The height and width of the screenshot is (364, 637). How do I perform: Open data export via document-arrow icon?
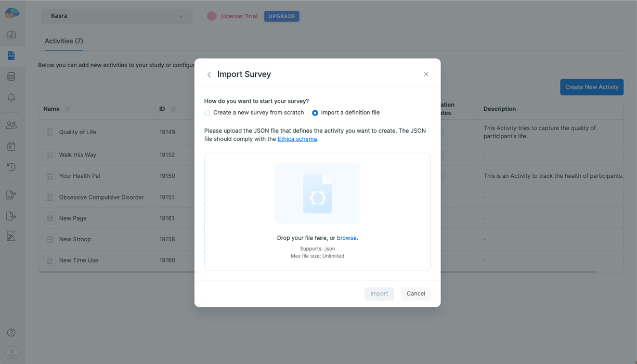pyautogui.click(x=11, y=215)
